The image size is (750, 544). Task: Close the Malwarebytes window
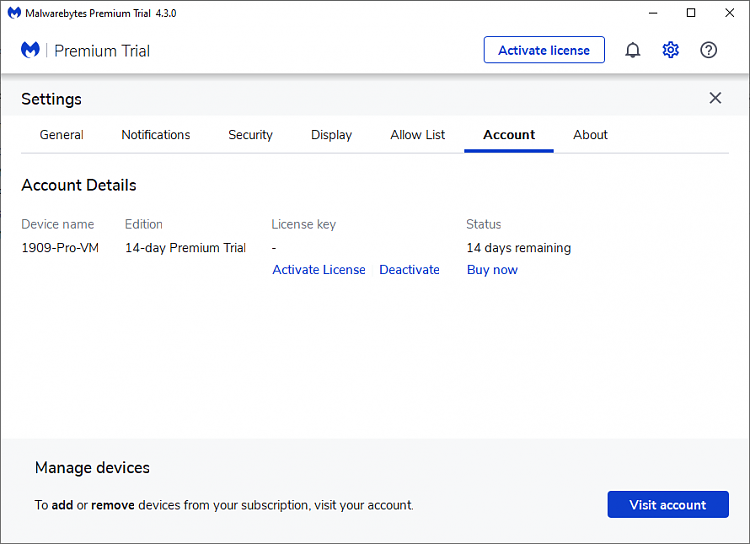[729, 13]
